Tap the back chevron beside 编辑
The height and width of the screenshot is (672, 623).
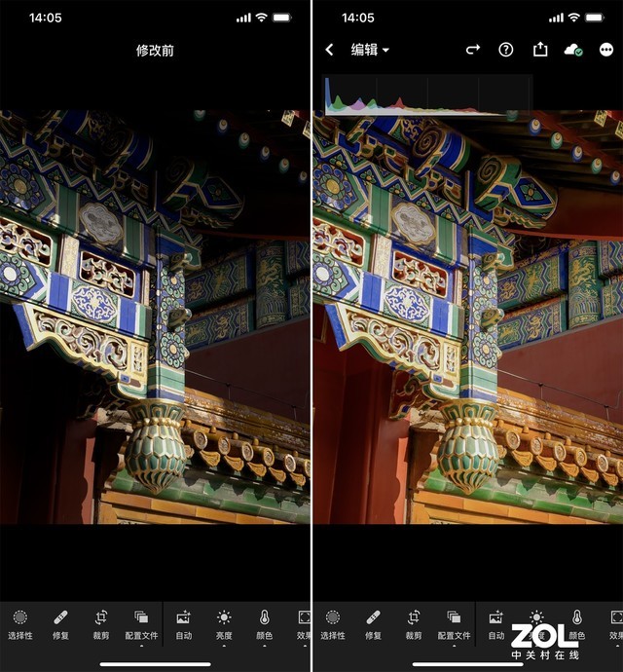click(329, 50)
